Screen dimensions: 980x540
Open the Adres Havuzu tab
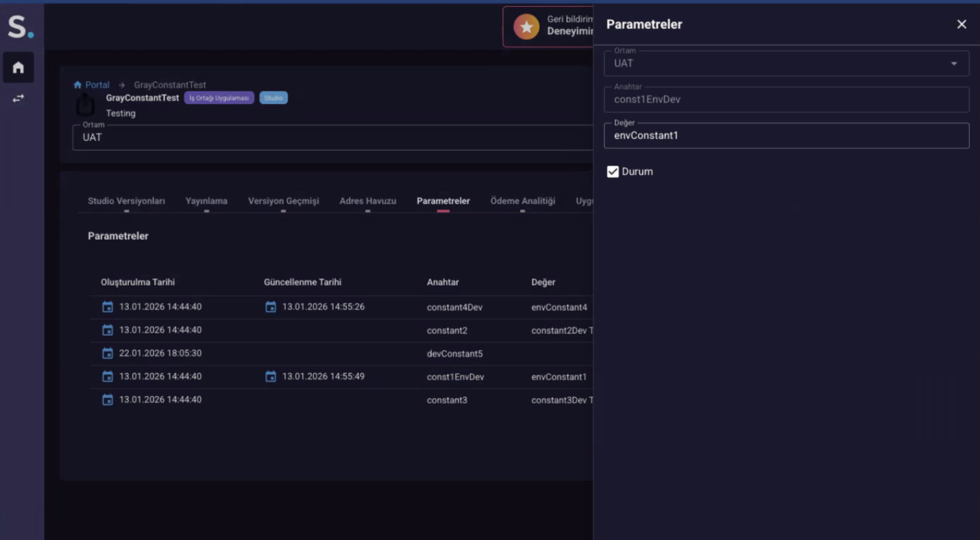click(x=367, y=201)
